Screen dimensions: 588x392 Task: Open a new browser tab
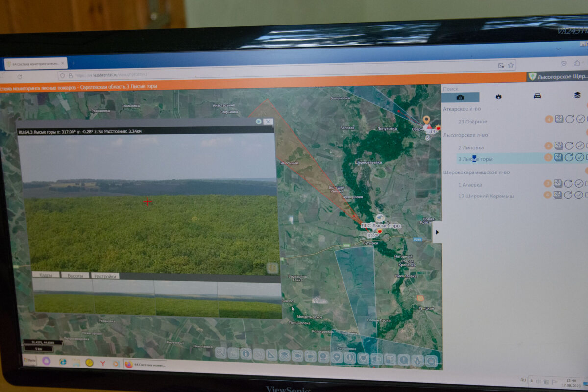[73, 63]
